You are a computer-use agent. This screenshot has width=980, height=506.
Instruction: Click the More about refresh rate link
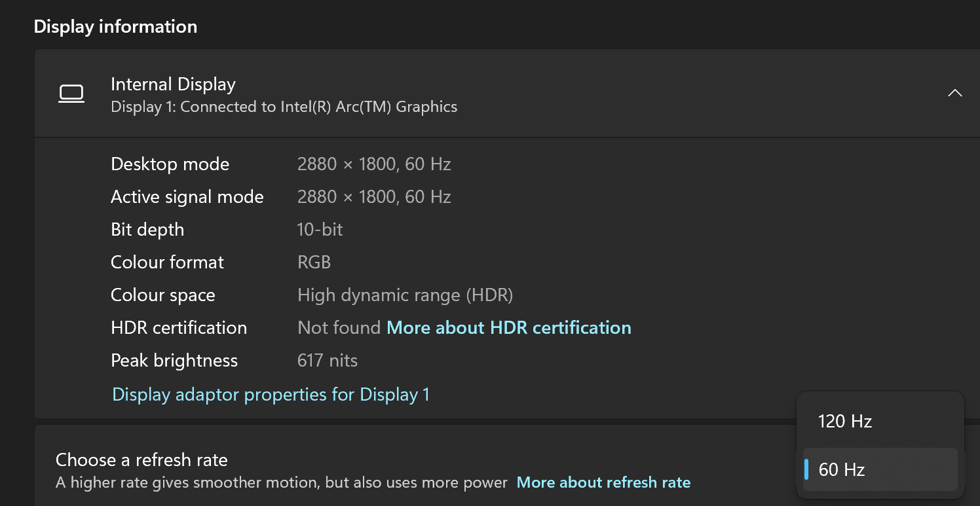[603, 482]
